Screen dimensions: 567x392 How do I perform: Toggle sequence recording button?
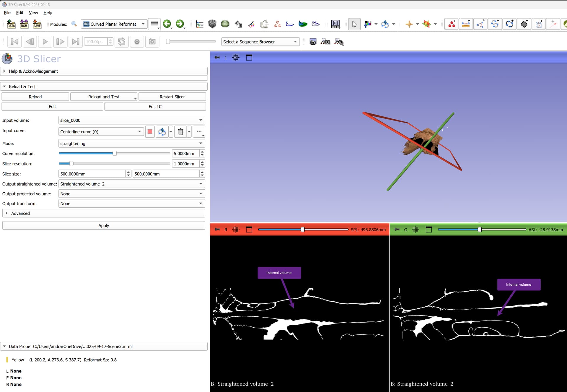point(137,42)
